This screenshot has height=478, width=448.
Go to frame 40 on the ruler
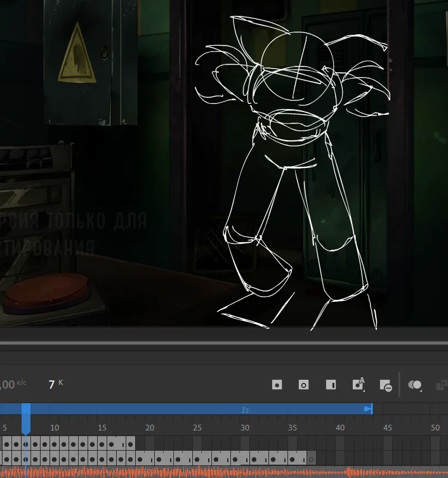point(340,428)
